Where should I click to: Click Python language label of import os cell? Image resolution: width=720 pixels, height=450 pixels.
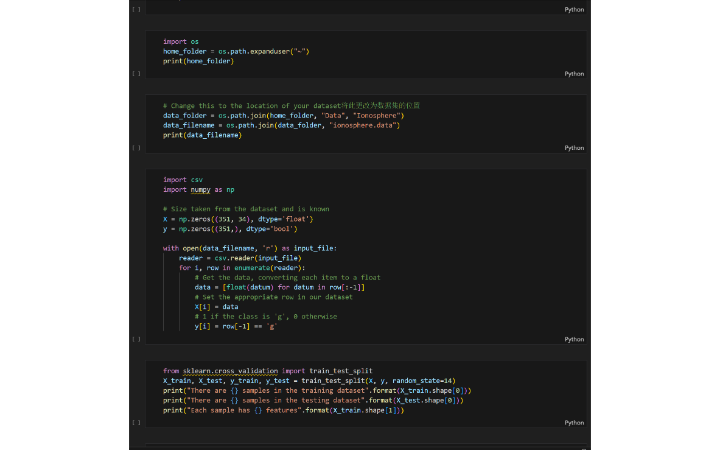[x=574, y=74]
